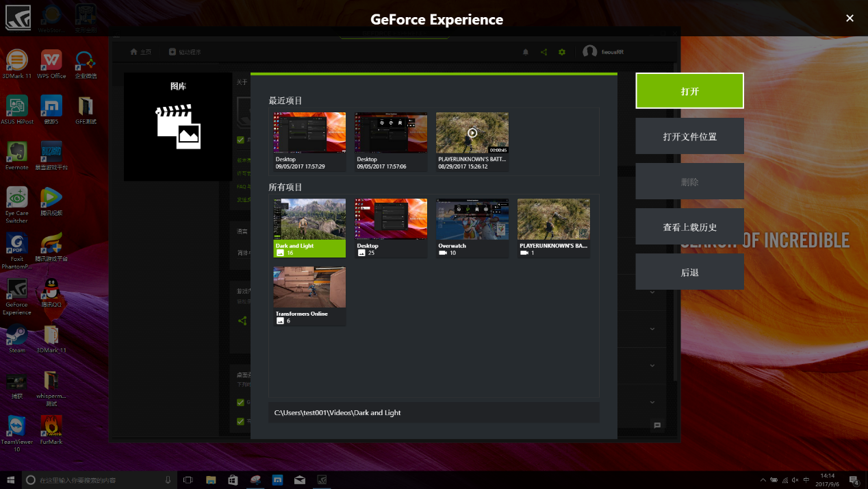Click the 打开文件位置 button
This screenshot has width=868, height=489.
[x=689, y=136]
